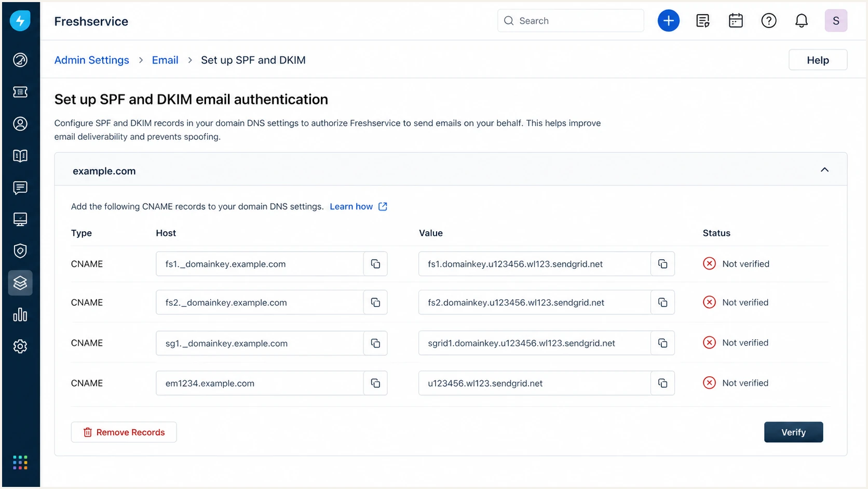Click the Freshservice title text

91,21
